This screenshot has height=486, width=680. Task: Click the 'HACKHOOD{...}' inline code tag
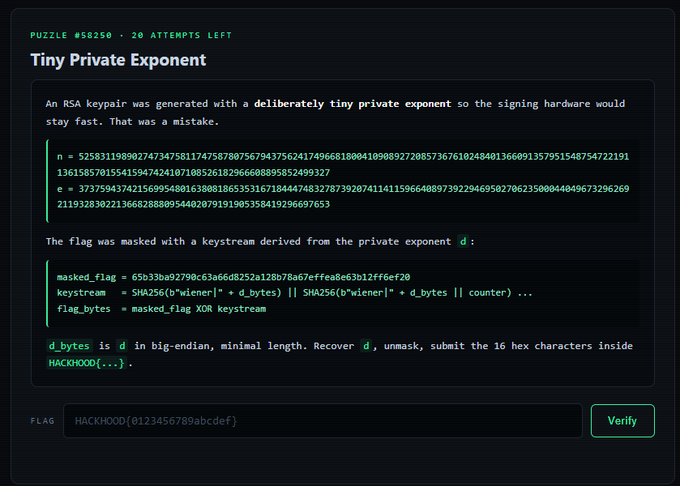[x=86, y=363]
